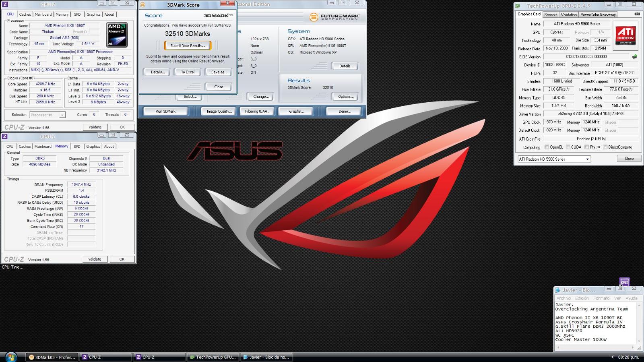Click Options... under Results
The width and height of the screenshot is (644, 362).
pos(346,97)
